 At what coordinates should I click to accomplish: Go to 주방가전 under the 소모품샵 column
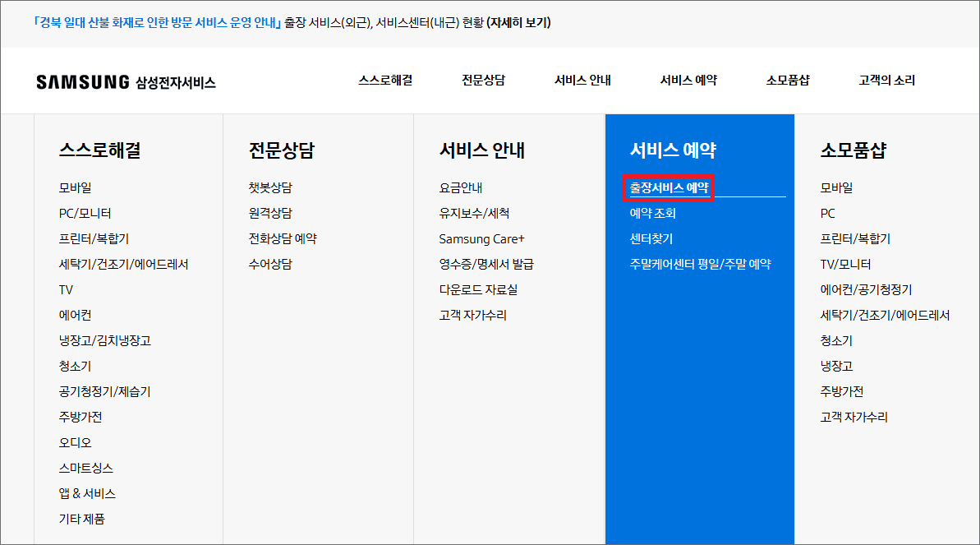[x=842, y=392]
